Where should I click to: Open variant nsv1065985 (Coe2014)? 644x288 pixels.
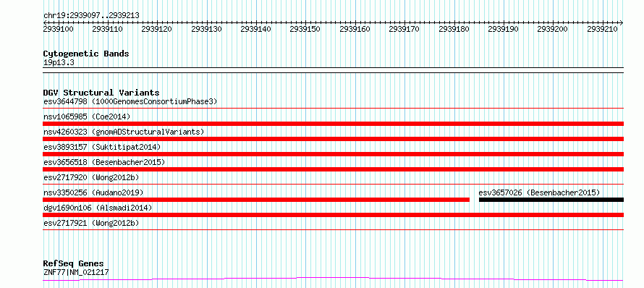pos(87,117)
